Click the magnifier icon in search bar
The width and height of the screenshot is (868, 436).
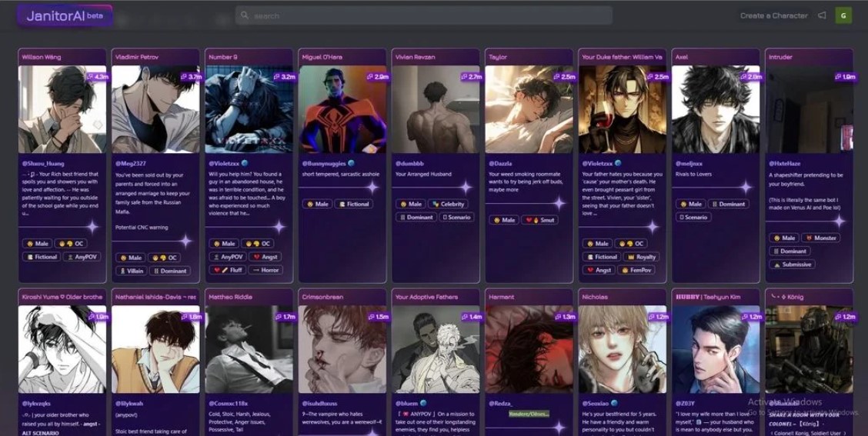245,15
